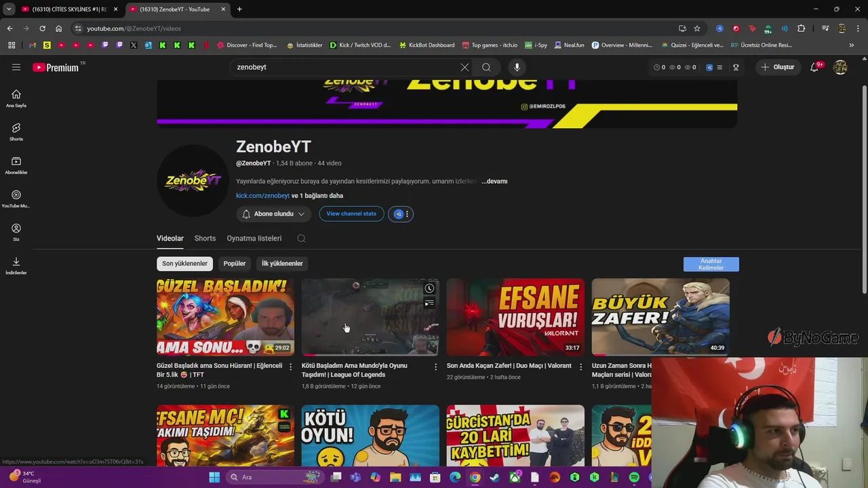
Task: Open Steam from the taskbar
Action: [495, 477]
